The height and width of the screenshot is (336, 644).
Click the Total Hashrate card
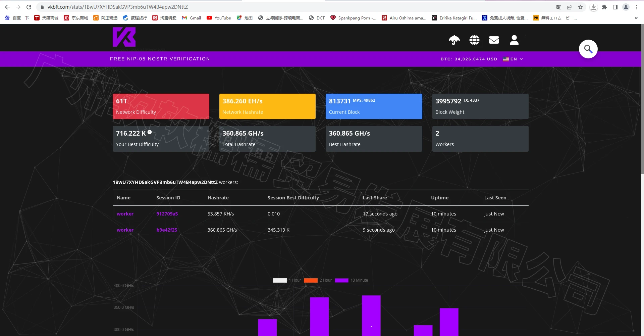[267, 139]
